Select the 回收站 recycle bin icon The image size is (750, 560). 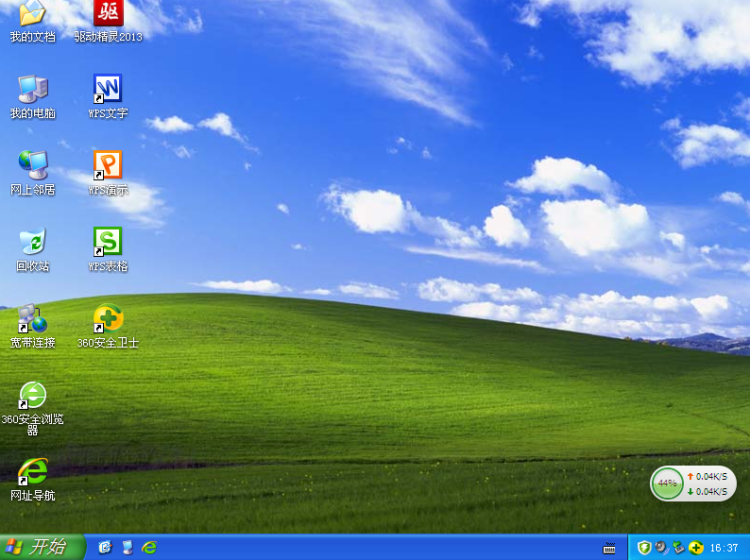click(x=32, y=243)
